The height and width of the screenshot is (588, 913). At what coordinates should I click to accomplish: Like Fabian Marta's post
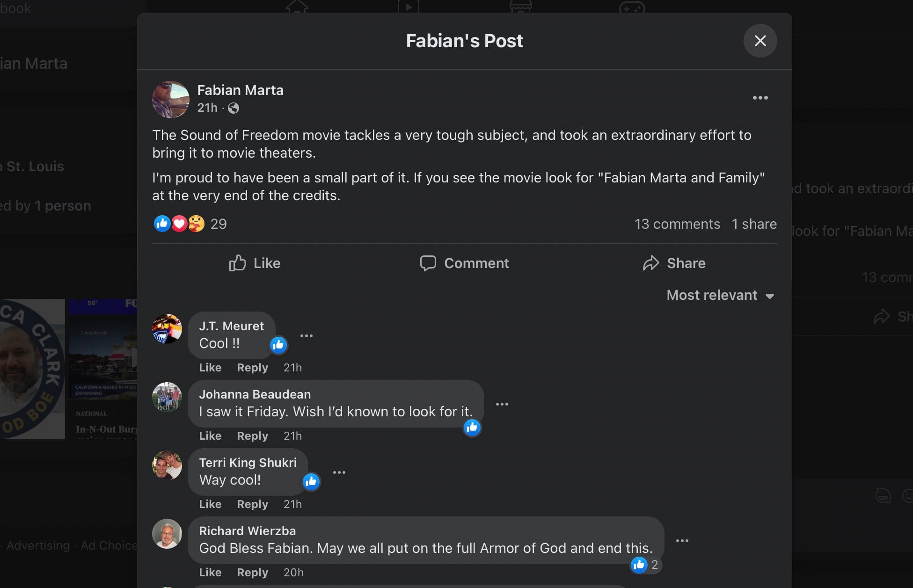tap(255, 263)
